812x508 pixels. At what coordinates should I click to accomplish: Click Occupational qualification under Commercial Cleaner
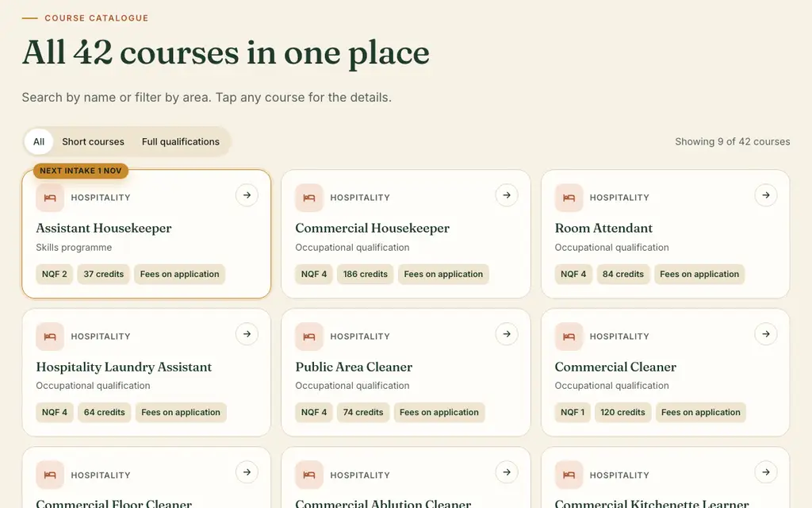pyautogui.click(x=611, y=386)
